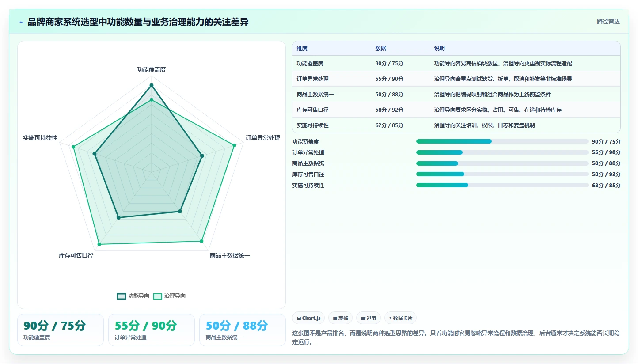638x364 pixels.
Task: Click the 功能覆盖度 progress bar
Action: point(502,141)
